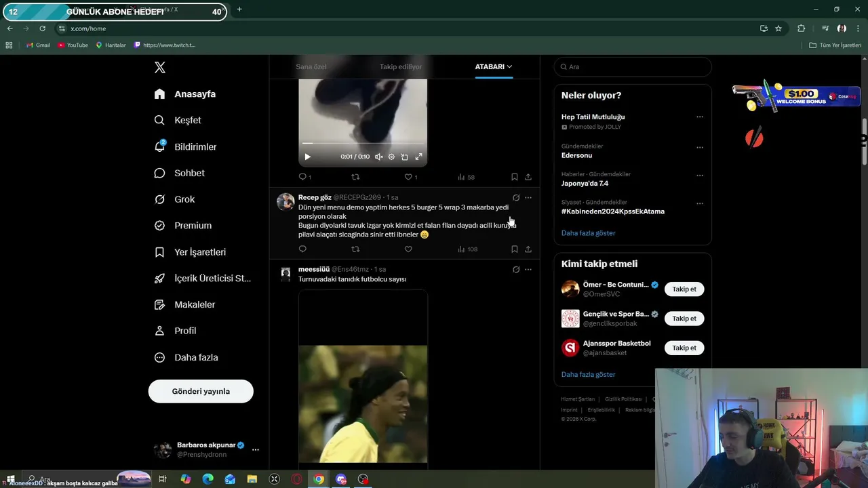Open Grok from the sidebar

pyautogui.click(x=174, y=199)
